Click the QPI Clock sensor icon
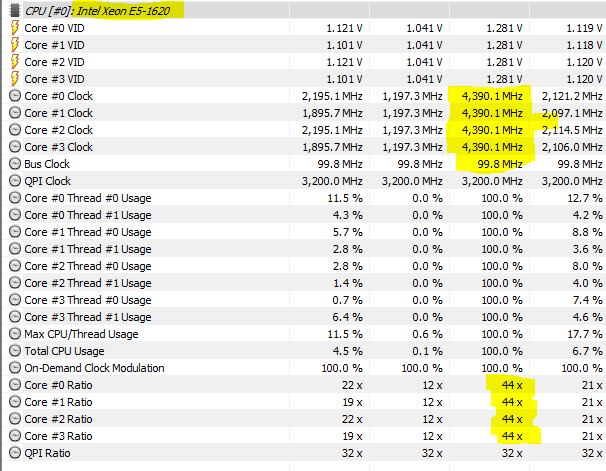Screen dimensions: 606x471 [x=14, y=181]
